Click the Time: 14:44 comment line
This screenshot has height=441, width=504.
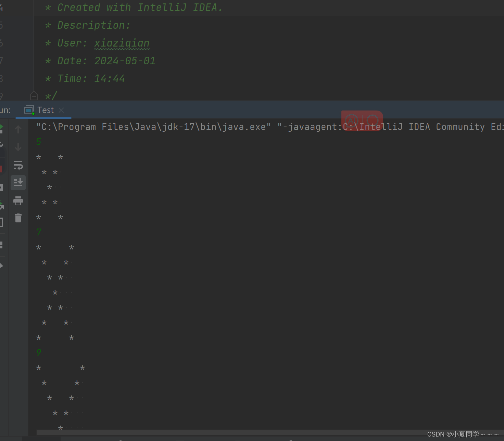(85, 79)
